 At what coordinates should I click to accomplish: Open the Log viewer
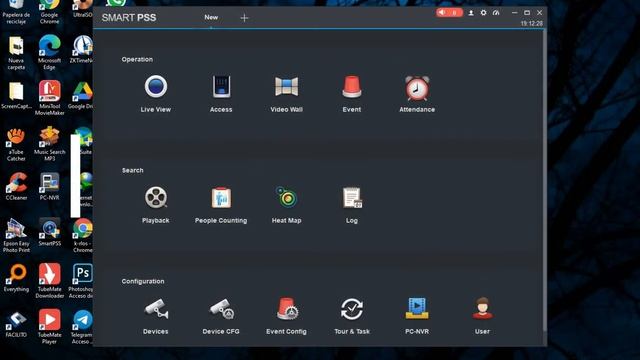click(x=351, y=204)
